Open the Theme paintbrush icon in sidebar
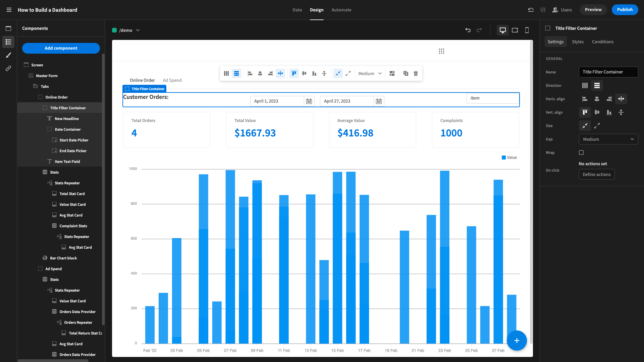This screenshot has width=644, height=362. [x=8, y=55]
